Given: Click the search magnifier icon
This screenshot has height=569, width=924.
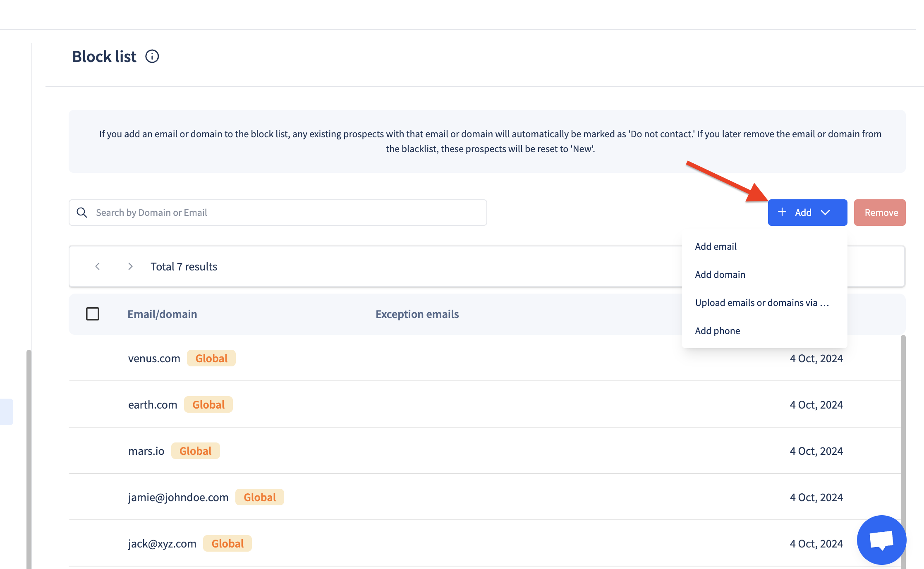Looking at the screenshot, I should coord(82,213).
